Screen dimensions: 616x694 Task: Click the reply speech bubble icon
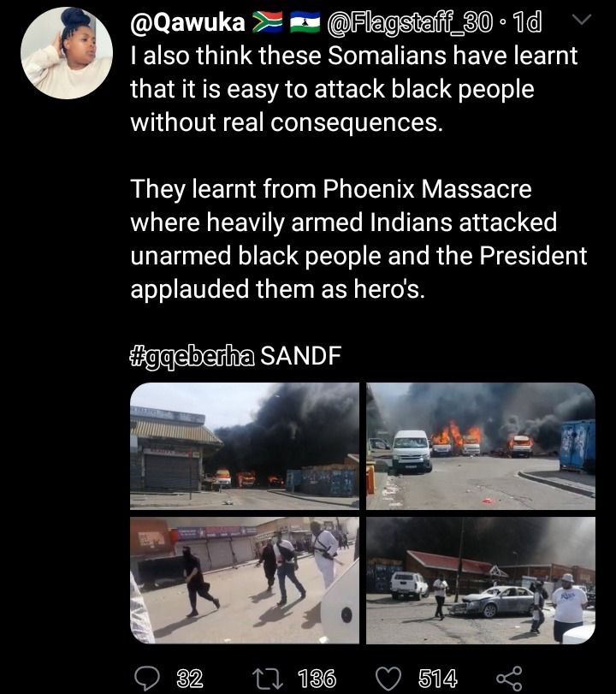coord(147,678)
